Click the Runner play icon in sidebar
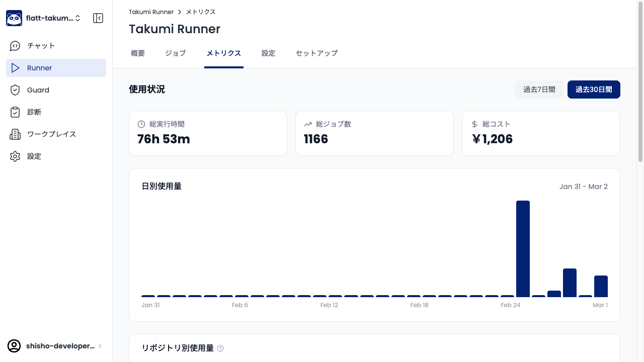 (x=16, y=68)
